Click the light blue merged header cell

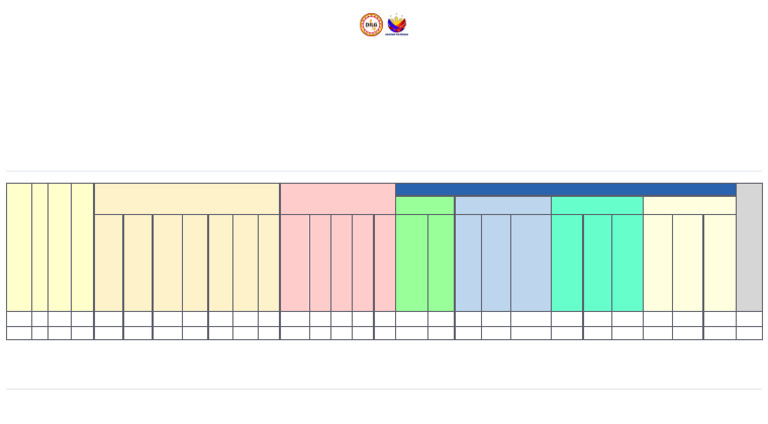point(502,206)
